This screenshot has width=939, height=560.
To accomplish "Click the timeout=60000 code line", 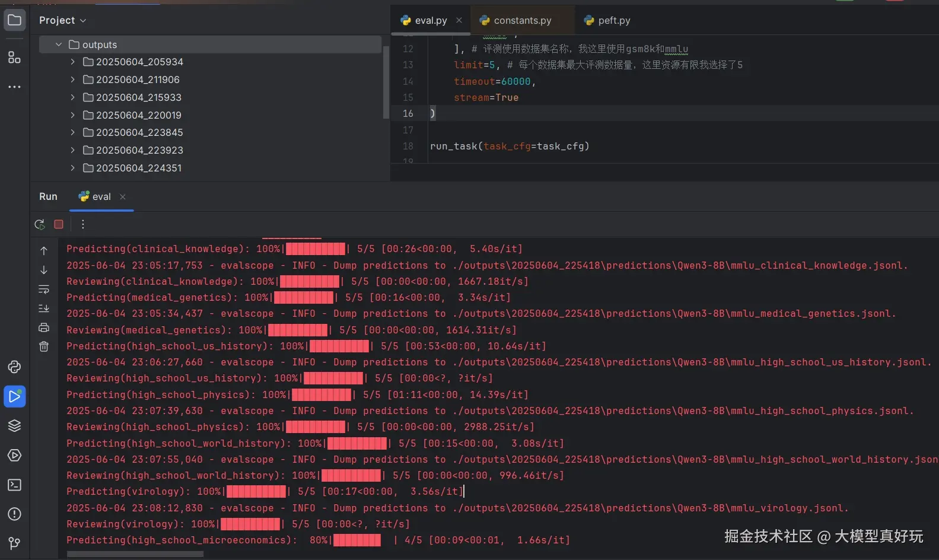I will 495,81.
